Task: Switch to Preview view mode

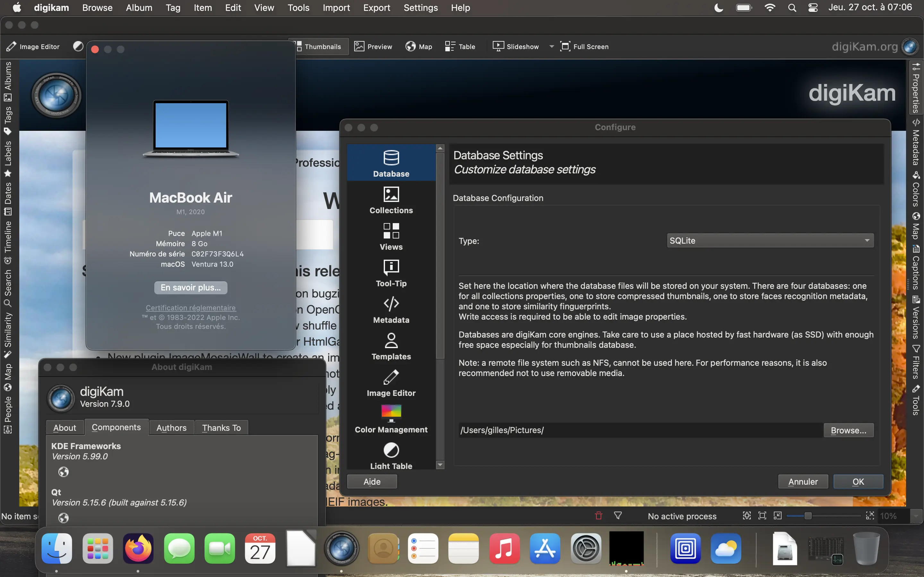Action: point(373,46)
